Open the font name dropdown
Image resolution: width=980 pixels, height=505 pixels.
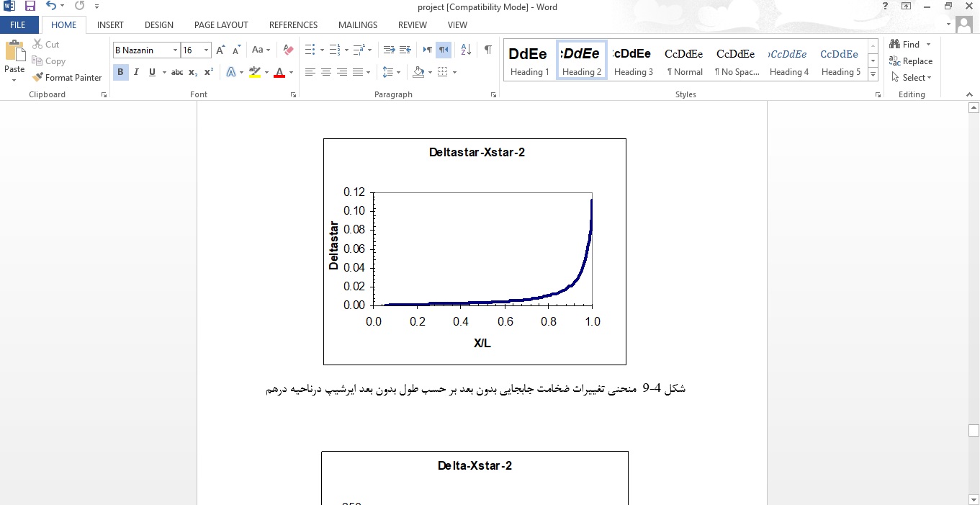click(175, 50)
